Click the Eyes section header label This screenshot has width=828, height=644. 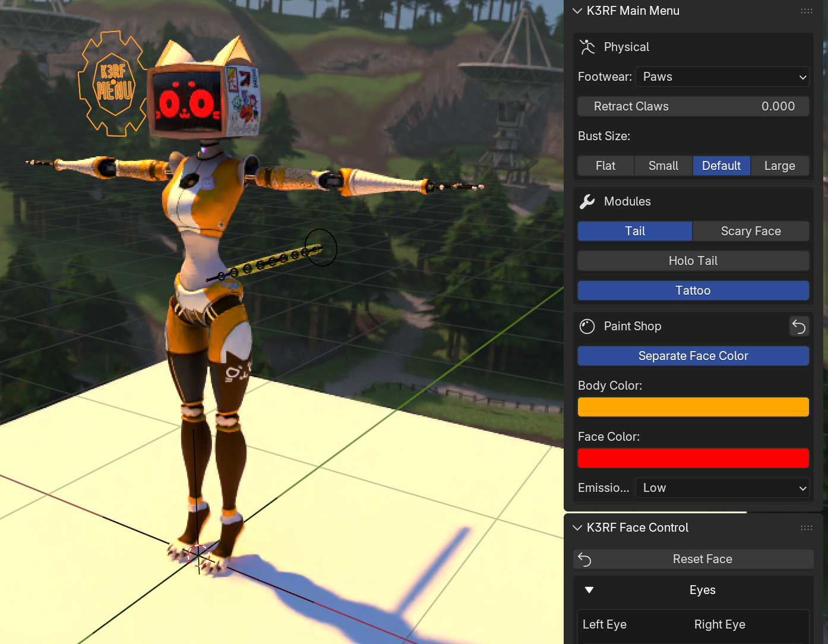[703, 590]
